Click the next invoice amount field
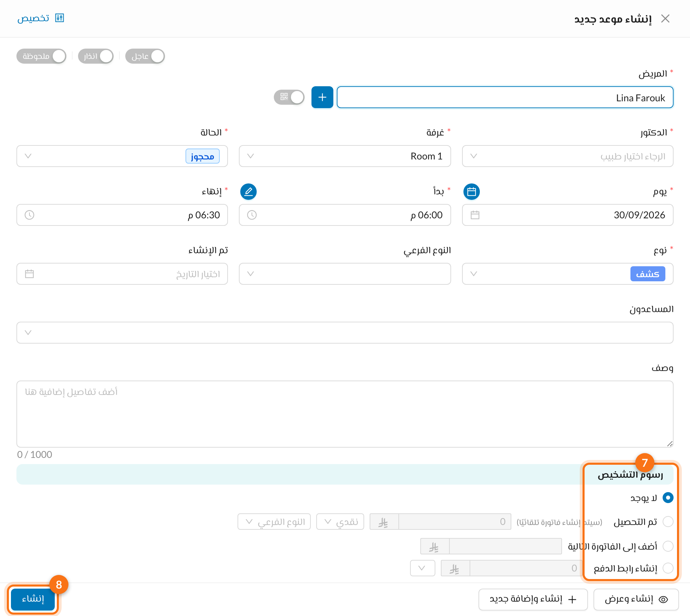The height and width of the screenshot is (616, 690). (x=505, y=546)
